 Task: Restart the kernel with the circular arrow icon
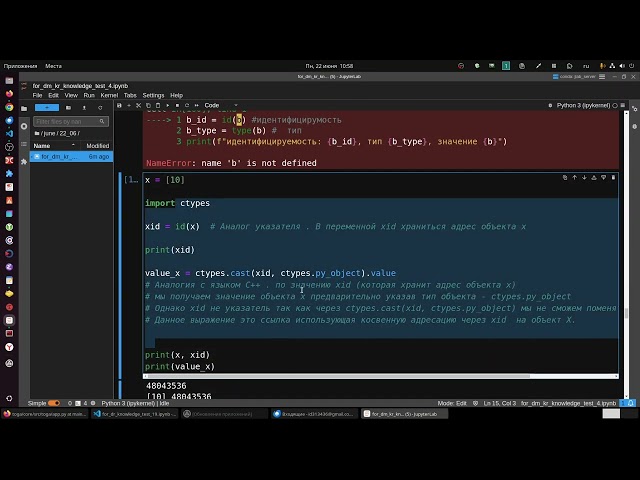[x=187, y=105]
